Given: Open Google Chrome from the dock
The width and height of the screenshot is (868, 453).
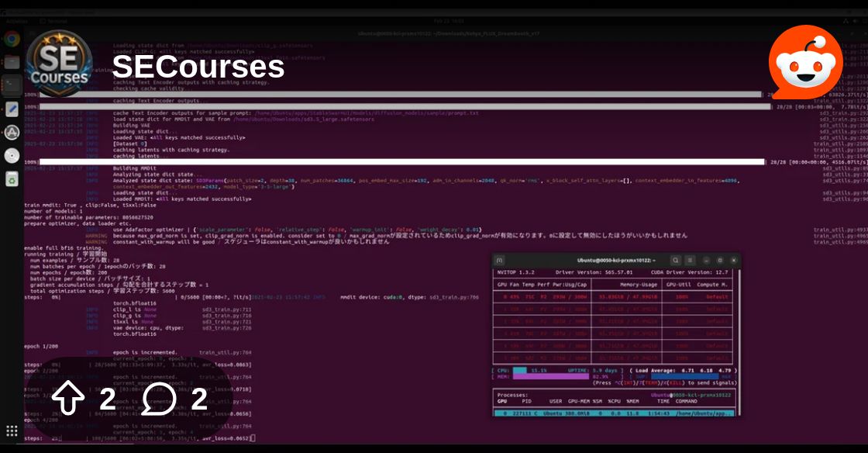Looking at the screenshot, I should (12, 40).
